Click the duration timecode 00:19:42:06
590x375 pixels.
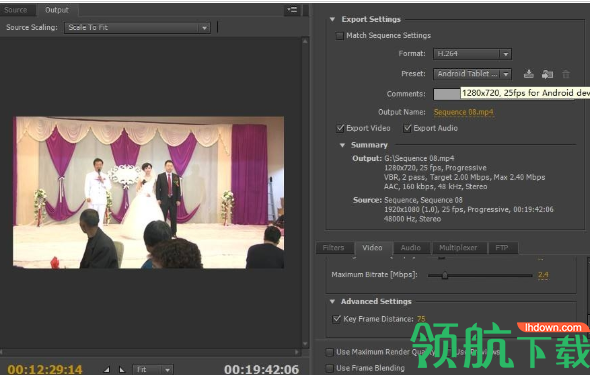pos(262,369)
